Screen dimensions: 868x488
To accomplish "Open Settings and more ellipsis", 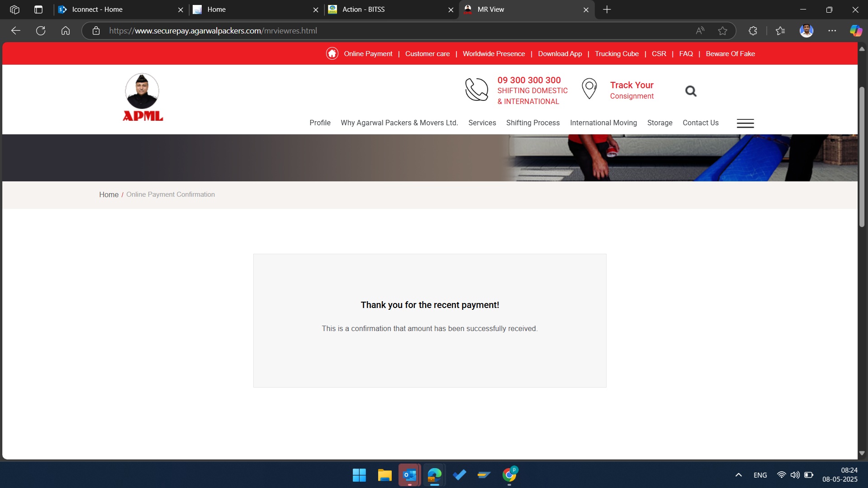I will pos(832,31).
